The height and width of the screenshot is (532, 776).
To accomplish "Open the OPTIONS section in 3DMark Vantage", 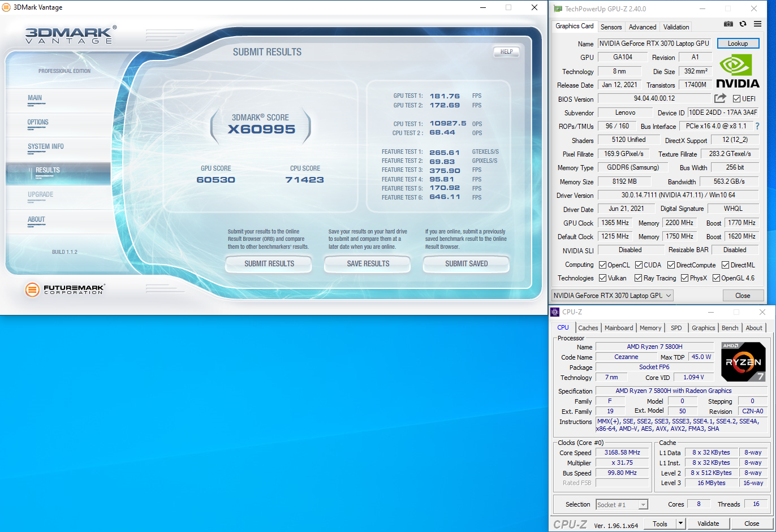I will pyautogui.click(x=58, y=124).
